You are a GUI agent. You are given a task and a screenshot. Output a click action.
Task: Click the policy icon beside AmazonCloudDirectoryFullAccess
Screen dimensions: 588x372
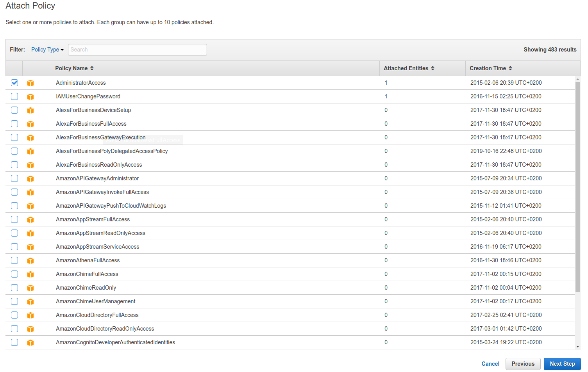tap(30, 315)
